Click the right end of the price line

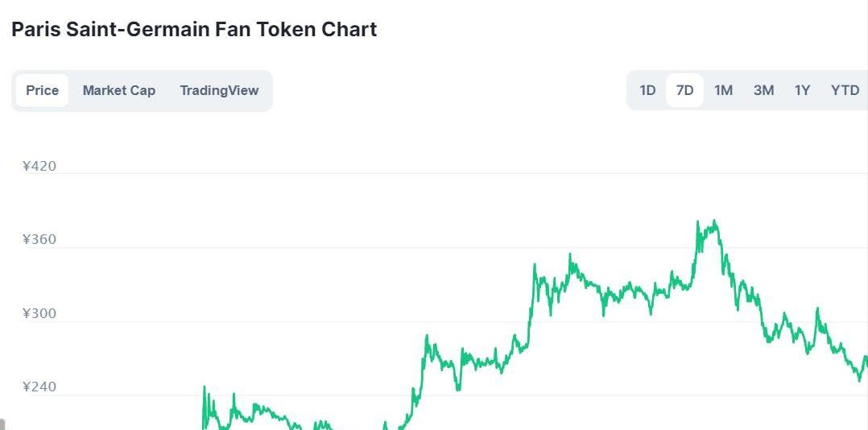pyautogui.click(x=866, y=358)
